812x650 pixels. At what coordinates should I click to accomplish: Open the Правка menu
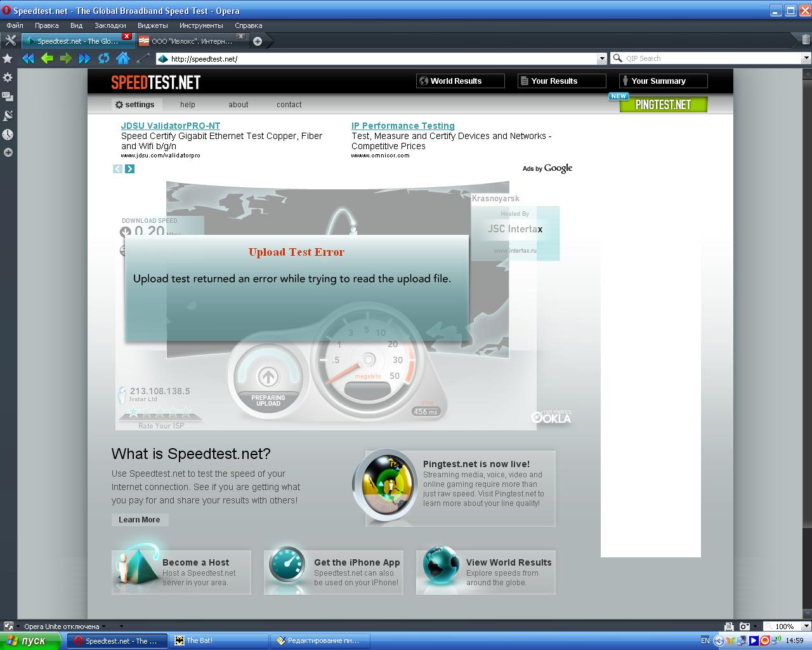pos(47,25)
